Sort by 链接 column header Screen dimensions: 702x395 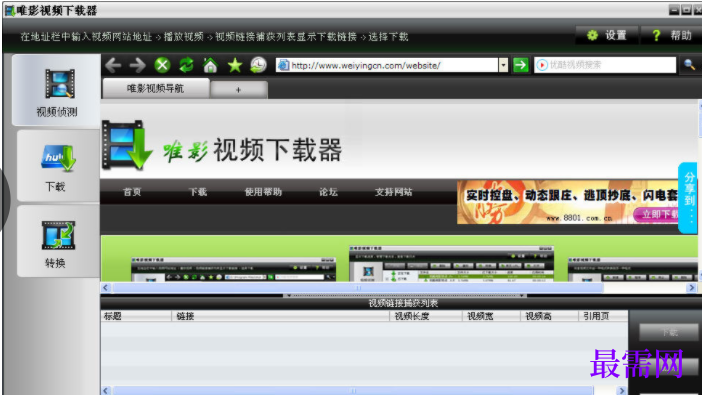[281, 316]
